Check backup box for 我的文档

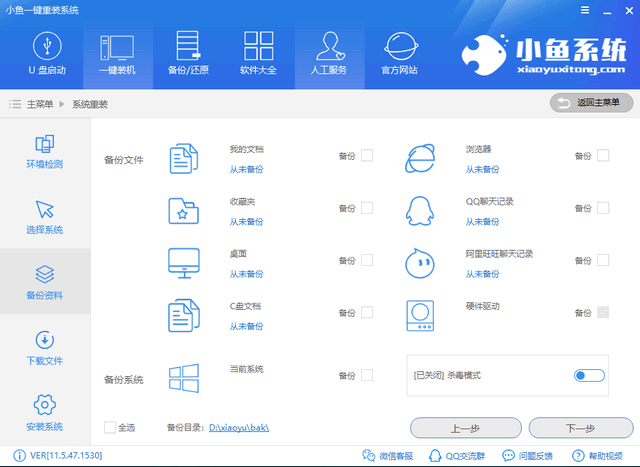pos(367,155)
